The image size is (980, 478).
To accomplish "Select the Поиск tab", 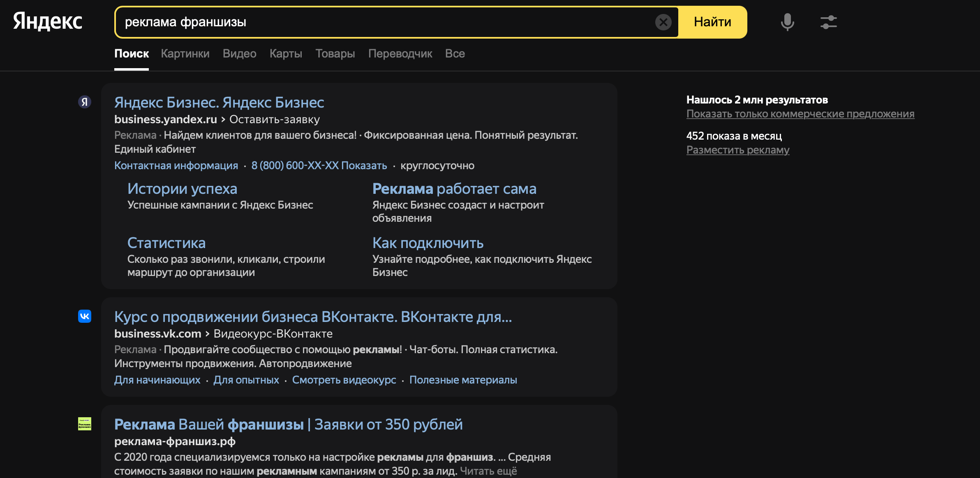I will [132, 54].
